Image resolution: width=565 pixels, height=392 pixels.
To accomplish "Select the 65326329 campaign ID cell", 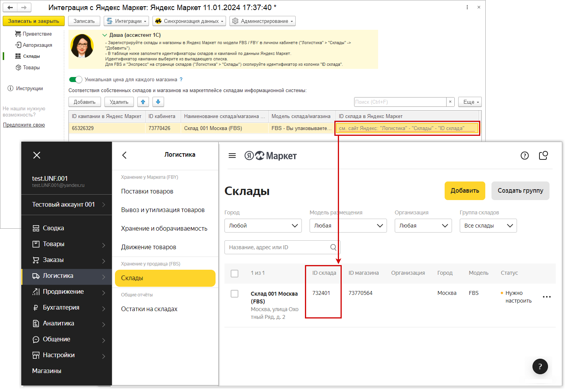I will point(107,128).
